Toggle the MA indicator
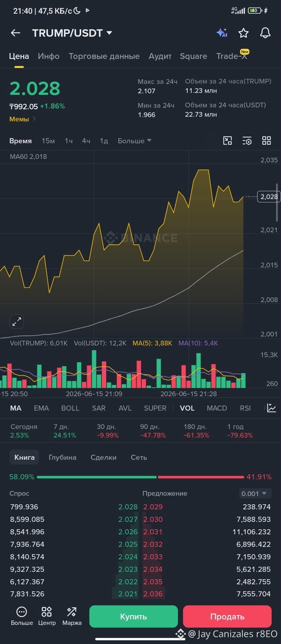Image resolution: width=281 pixels, height=644 pixels. point(16,408)
